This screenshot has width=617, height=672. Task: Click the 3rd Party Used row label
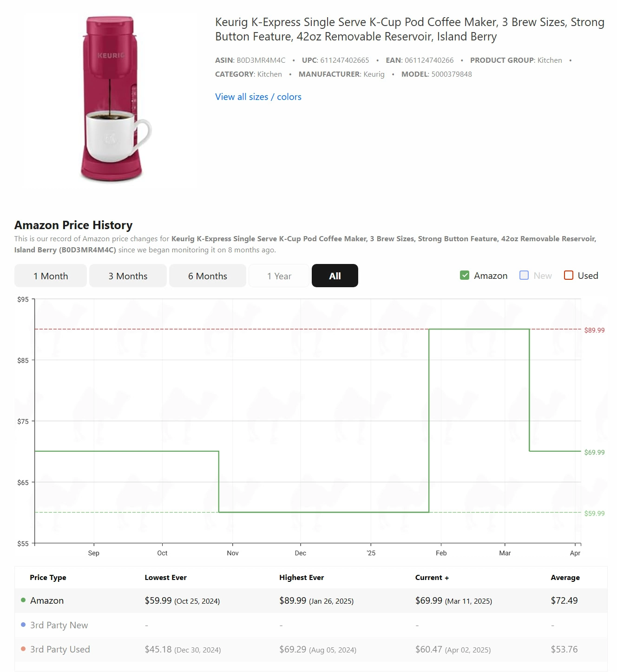(60, 649)
